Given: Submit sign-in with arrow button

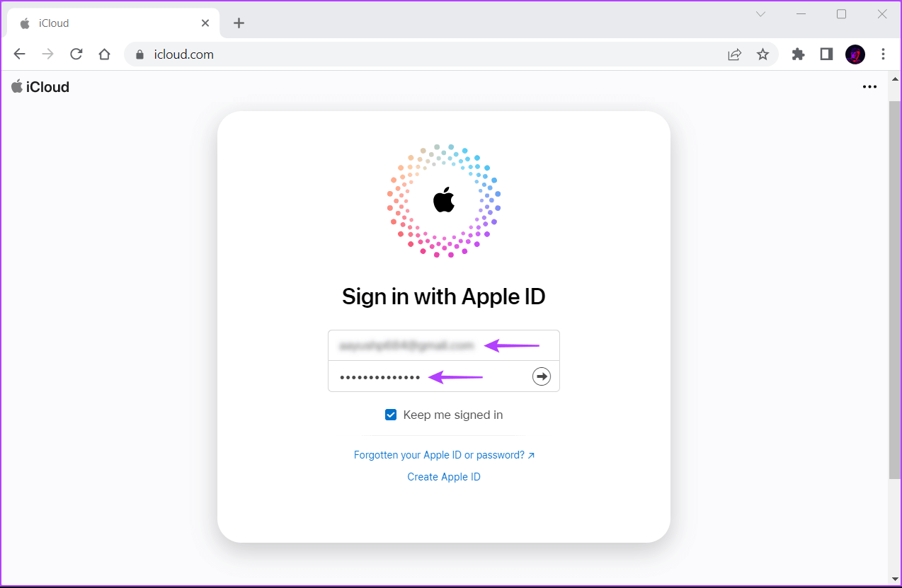Looking at the screenshot, I should [542, 376].
